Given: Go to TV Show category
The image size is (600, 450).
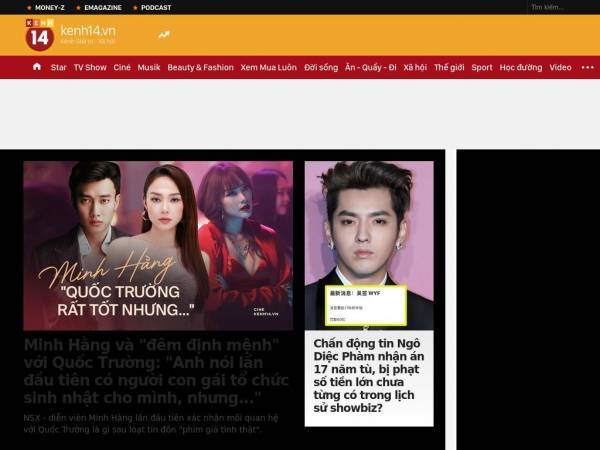Looking at the screenshot, I should pos(90,67).
